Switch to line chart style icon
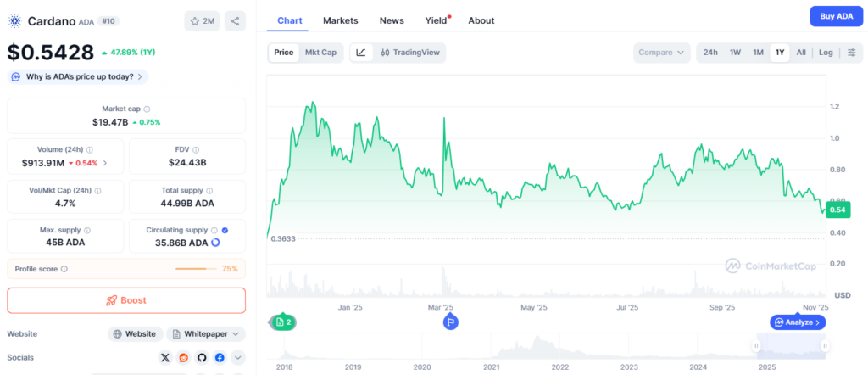Screen dimensions: 868x375 point(361,53)
